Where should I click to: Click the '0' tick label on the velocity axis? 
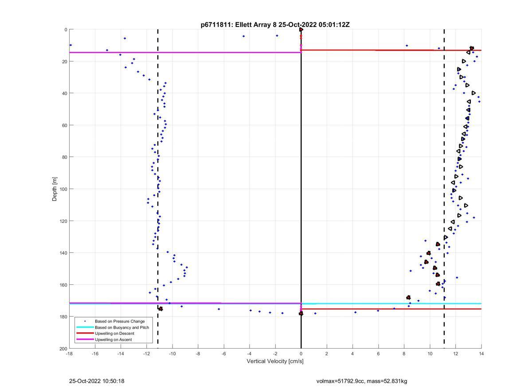(x=301, y=353)
